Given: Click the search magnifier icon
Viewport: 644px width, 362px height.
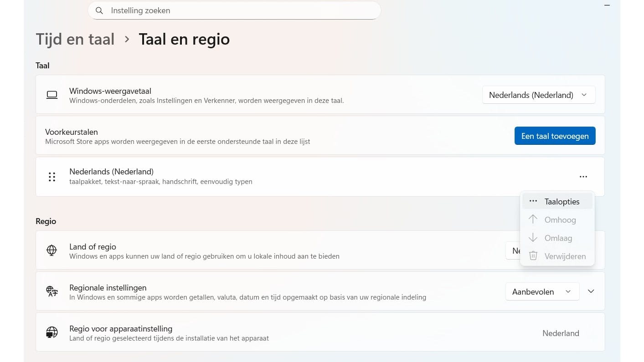Looking at the screenshot, I should [x=99, y=10].
